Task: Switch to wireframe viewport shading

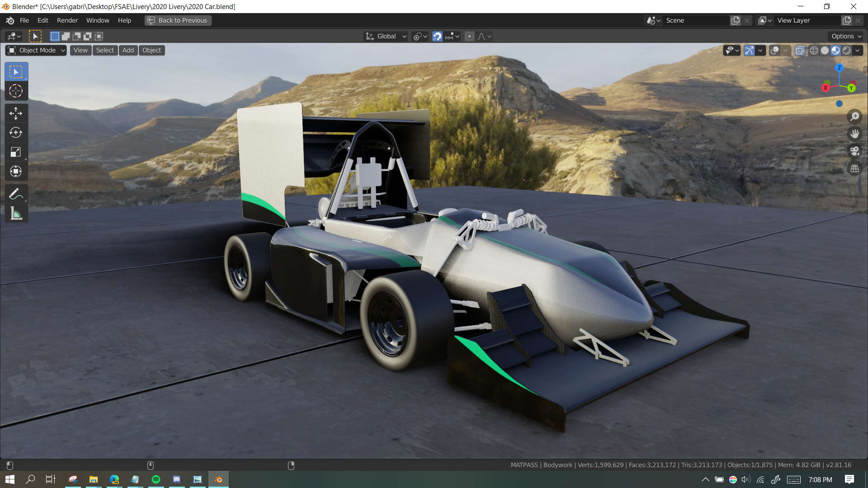Action: 814,51
